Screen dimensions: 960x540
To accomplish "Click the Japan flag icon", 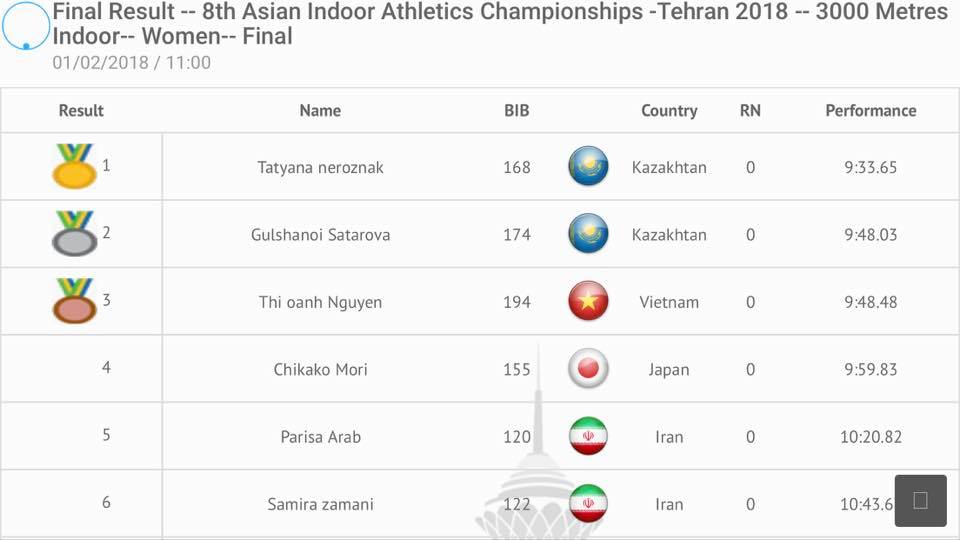I will pos(588,369).
